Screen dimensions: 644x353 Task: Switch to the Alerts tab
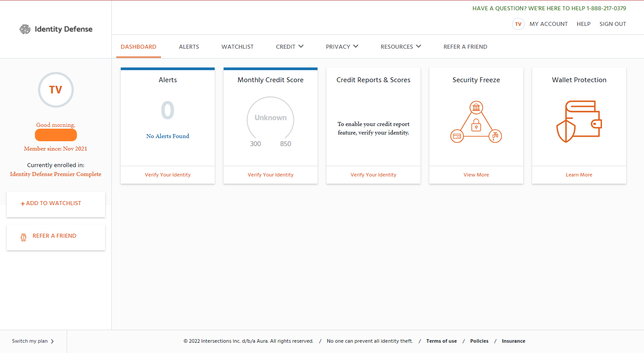click(189, 46)
